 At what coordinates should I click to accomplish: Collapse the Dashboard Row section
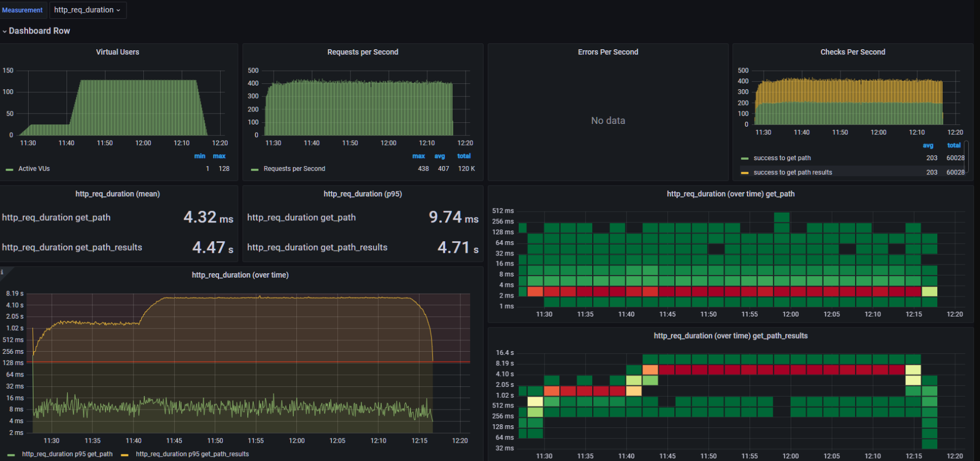(x=36, y=31)
